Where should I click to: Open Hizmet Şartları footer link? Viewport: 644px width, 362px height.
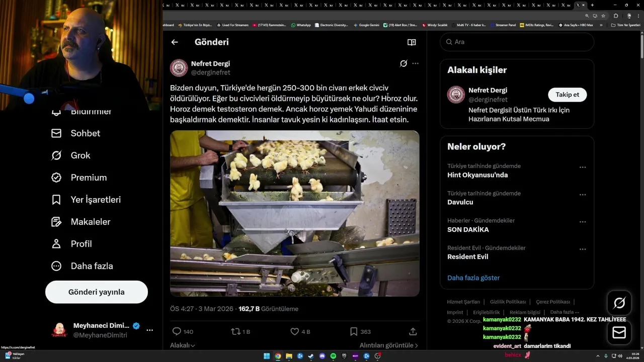(x=463, y=302)
